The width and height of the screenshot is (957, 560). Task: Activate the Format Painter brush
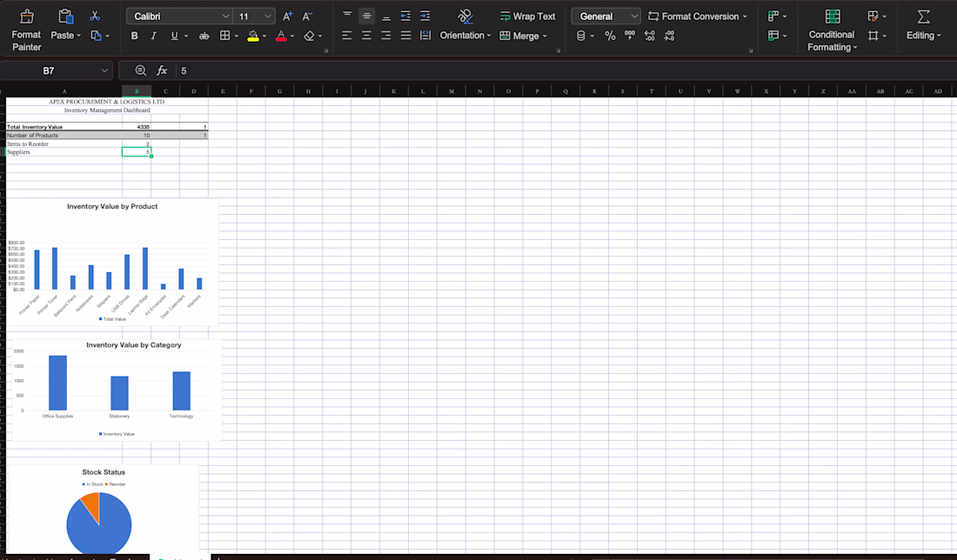tap(26, 17)
